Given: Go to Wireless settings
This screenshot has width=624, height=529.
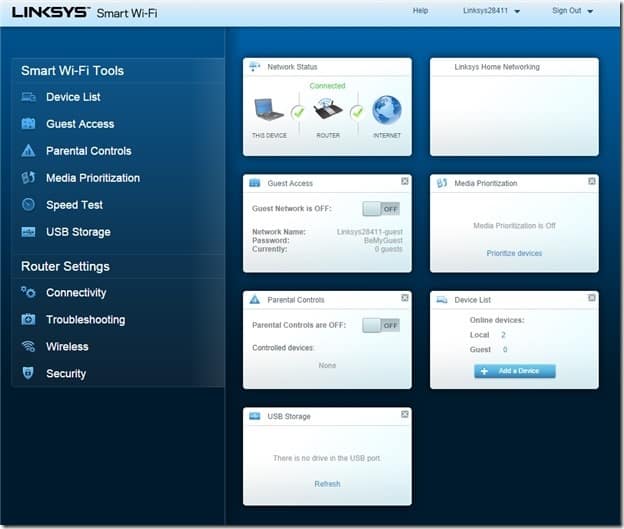Looking at the screenshot, I should pyautogui.click(x=67, y=347).
